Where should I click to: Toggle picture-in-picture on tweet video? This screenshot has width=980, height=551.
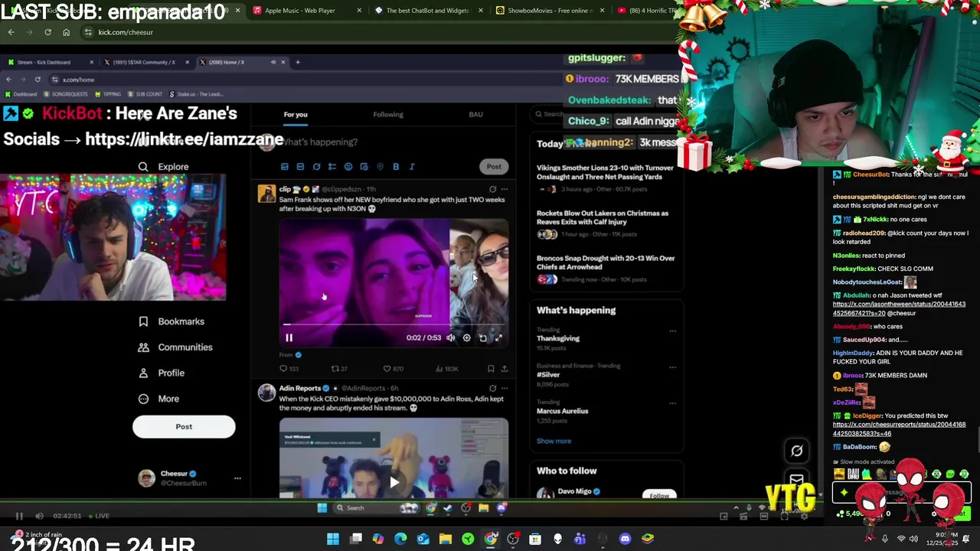point(482,337)
